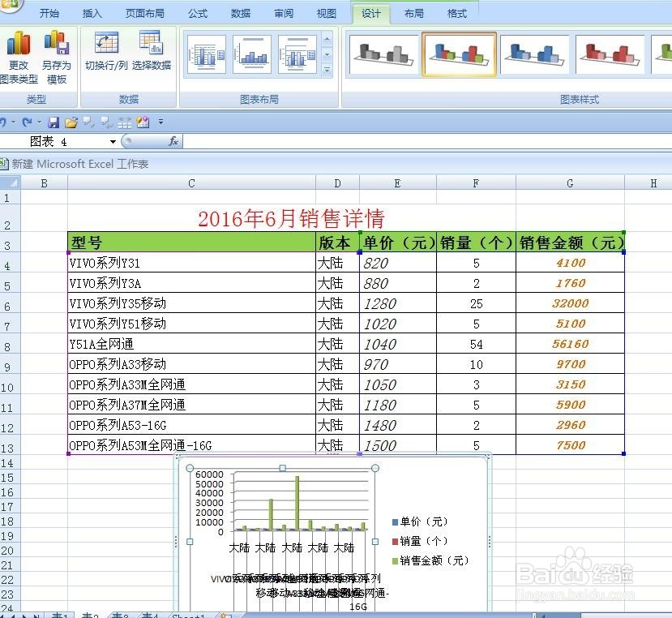Open the Redo history dropdown arrow
Image resolution: width=672 pixels, height=618 pixels.
pyautogui.click(x=39, y=122)
